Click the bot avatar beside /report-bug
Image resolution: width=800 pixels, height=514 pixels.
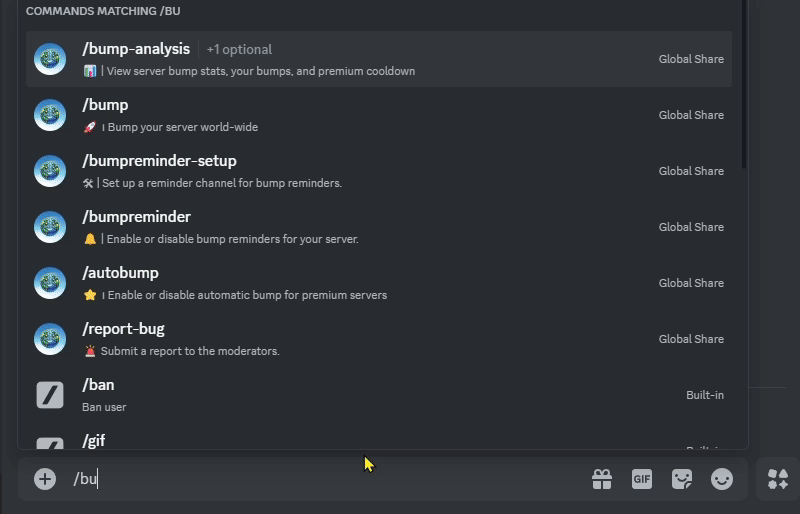tap(50, 339)
